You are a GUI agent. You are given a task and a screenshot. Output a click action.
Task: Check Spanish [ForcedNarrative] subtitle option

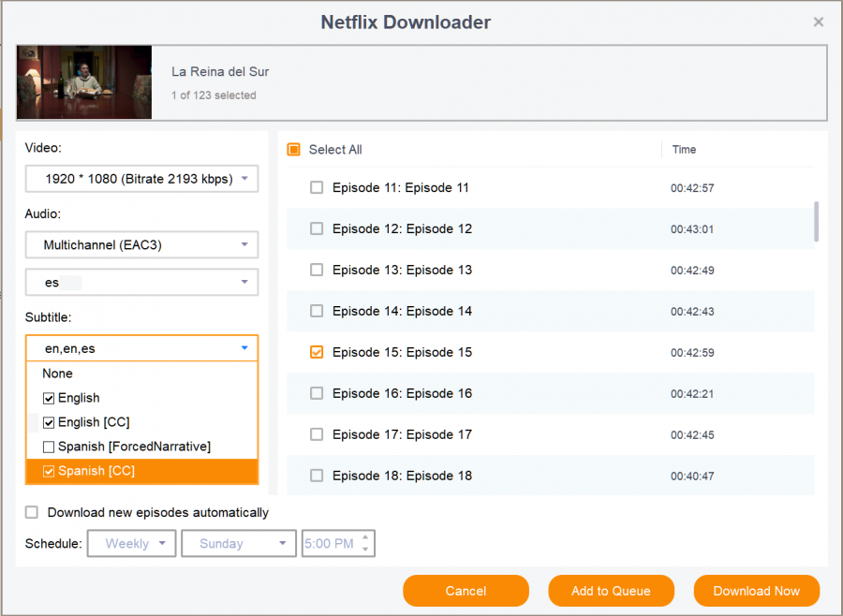[x=49, y=447]
